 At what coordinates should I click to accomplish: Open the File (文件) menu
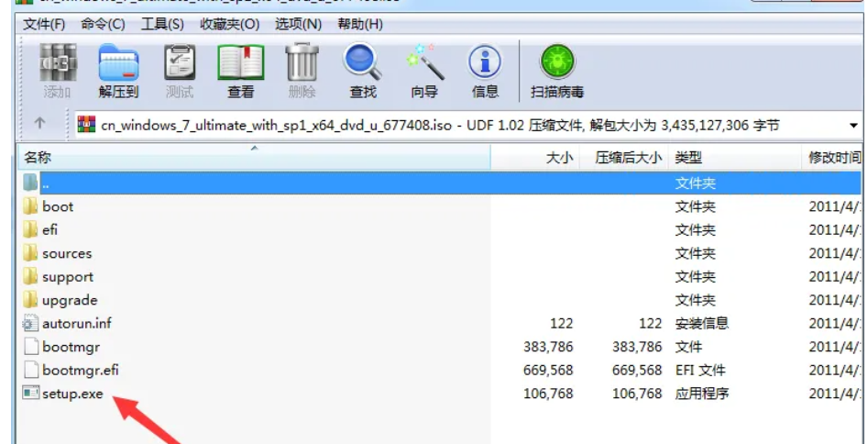point(44,25)
